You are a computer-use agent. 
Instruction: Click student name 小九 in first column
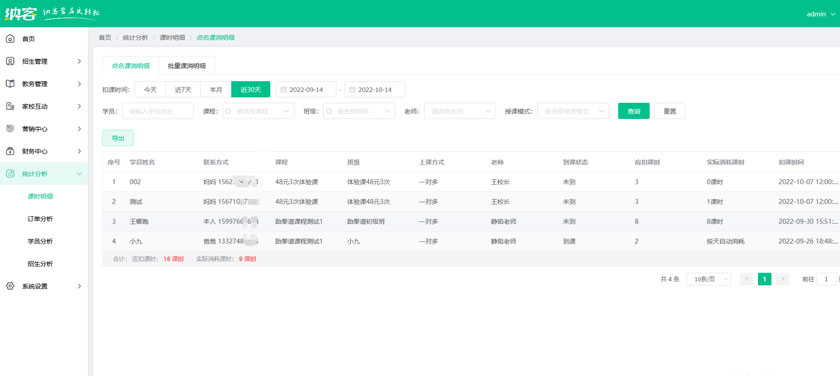(136, 242)
